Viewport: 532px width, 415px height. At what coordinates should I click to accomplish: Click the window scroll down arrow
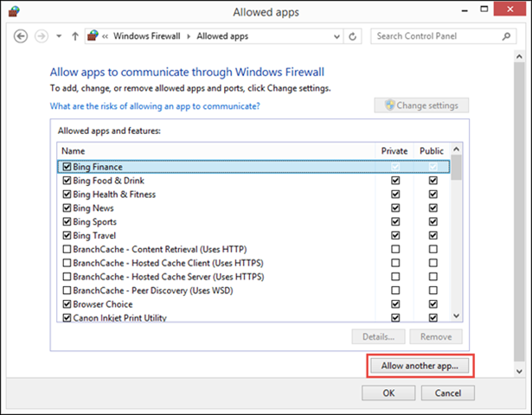[519, 371]
